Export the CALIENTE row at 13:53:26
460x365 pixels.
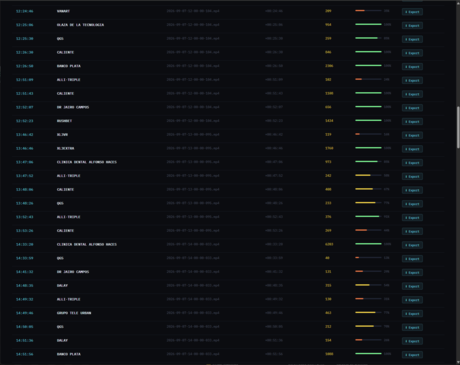click(412, 231)
